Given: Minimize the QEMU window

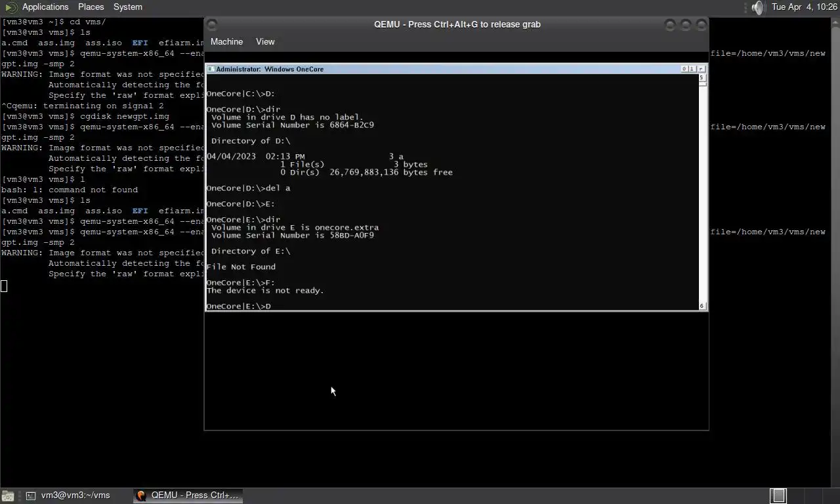Looking at the screenshot, I should point(670,25).
